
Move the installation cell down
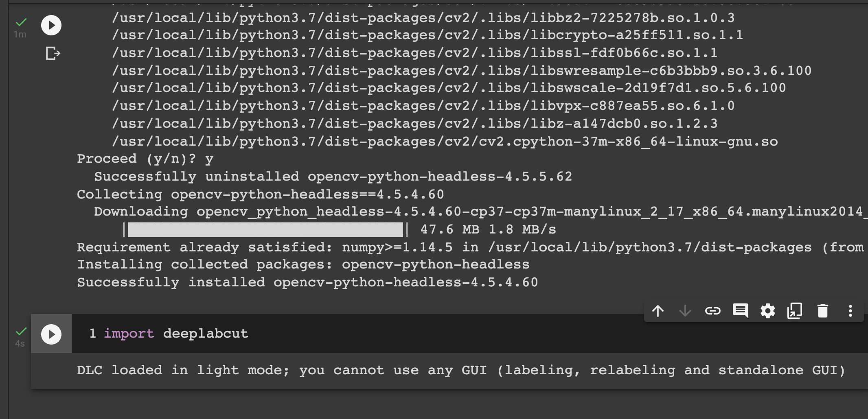pos(686,311)
